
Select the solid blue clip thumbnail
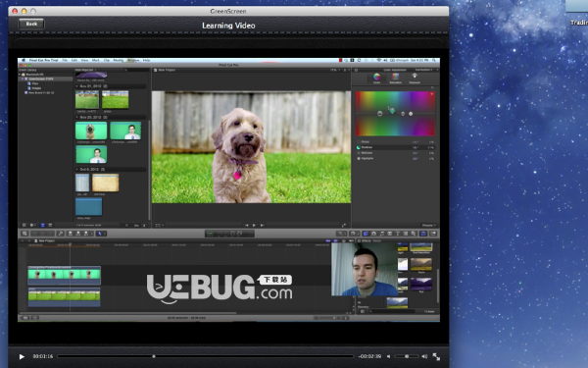pos(89,206)
